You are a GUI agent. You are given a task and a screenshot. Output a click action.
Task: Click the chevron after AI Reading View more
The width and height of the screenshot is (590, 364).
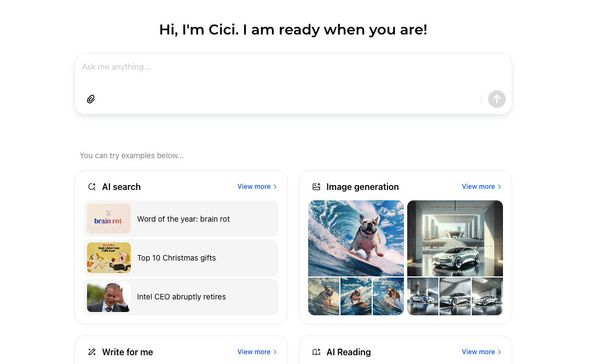tap(499, 352)
